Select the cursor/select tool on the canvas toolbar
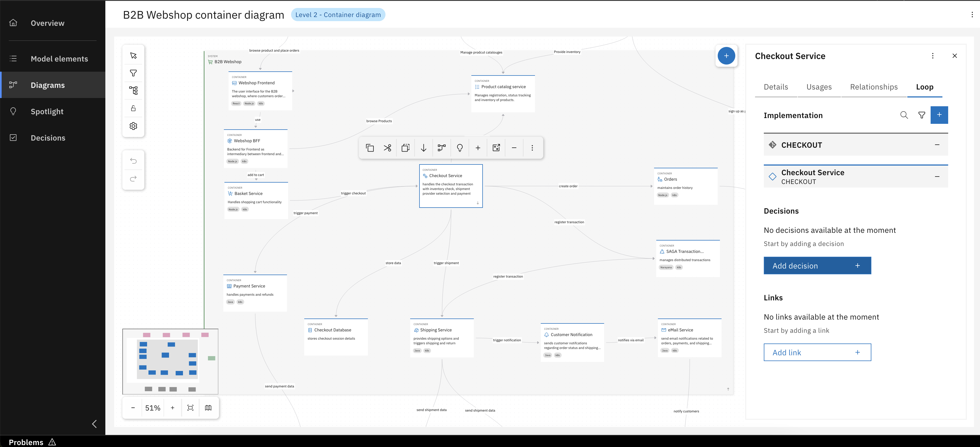 click(x=133, y=55)
